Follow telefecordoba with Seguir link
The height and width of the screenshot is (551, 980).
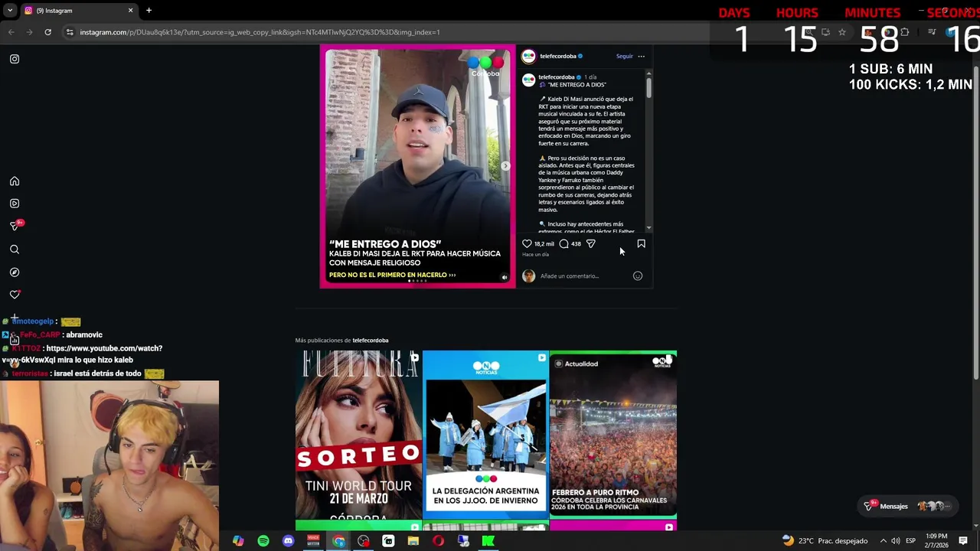click(625, 56)
